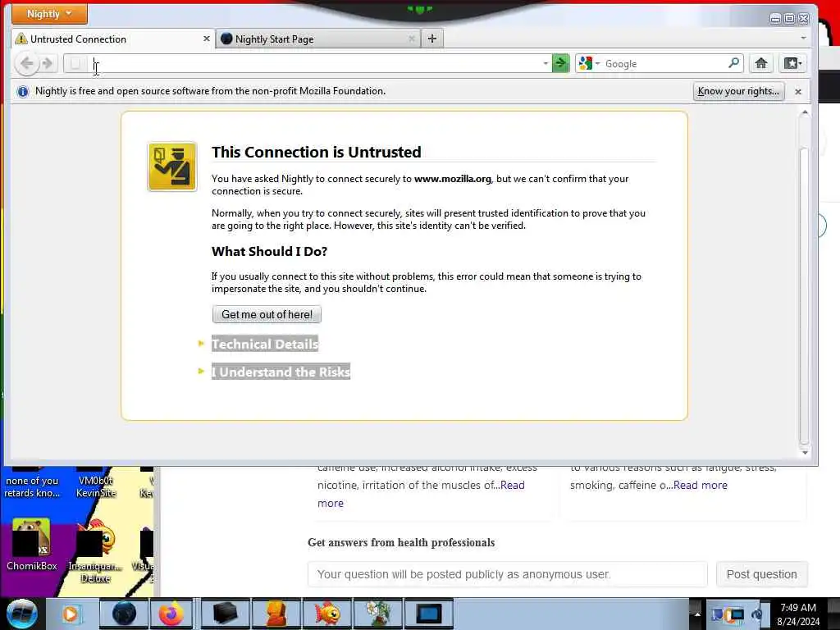Open the Bookmarks menu button
Image resolution: width=840 pixels, height=630 pixels.
(792, 64)
